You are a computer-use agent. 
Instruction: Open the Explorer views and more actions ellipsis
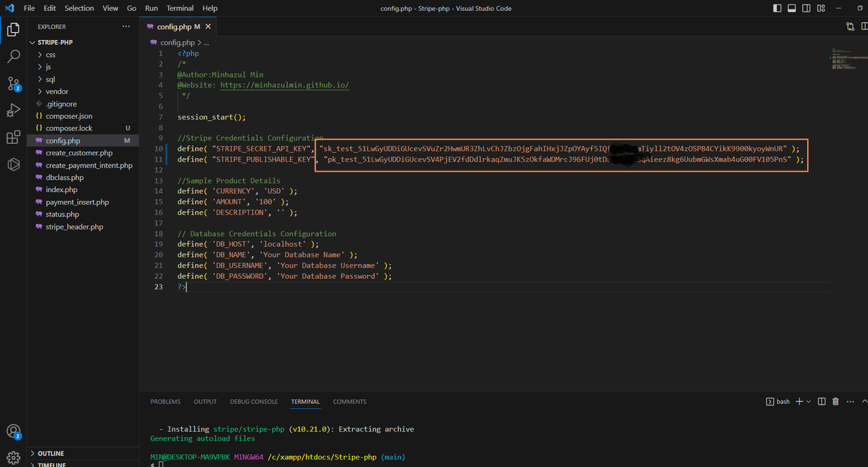pos(126,26)
